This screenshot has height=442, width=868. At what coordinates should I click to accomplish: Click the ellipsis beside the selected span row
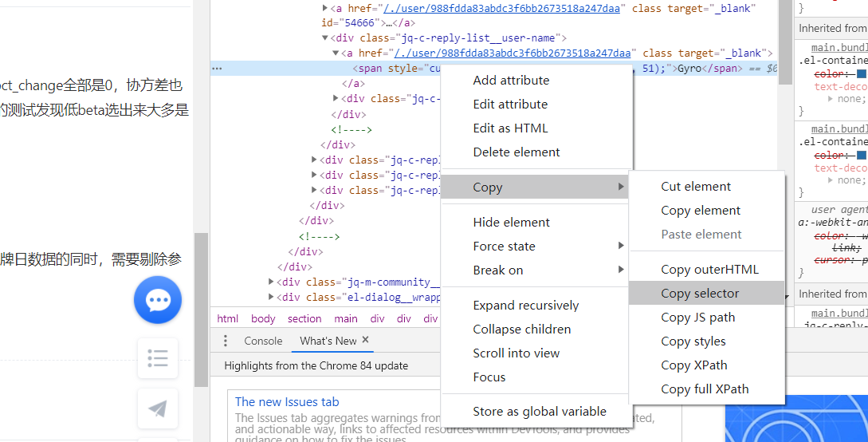[x=217, y=69]
